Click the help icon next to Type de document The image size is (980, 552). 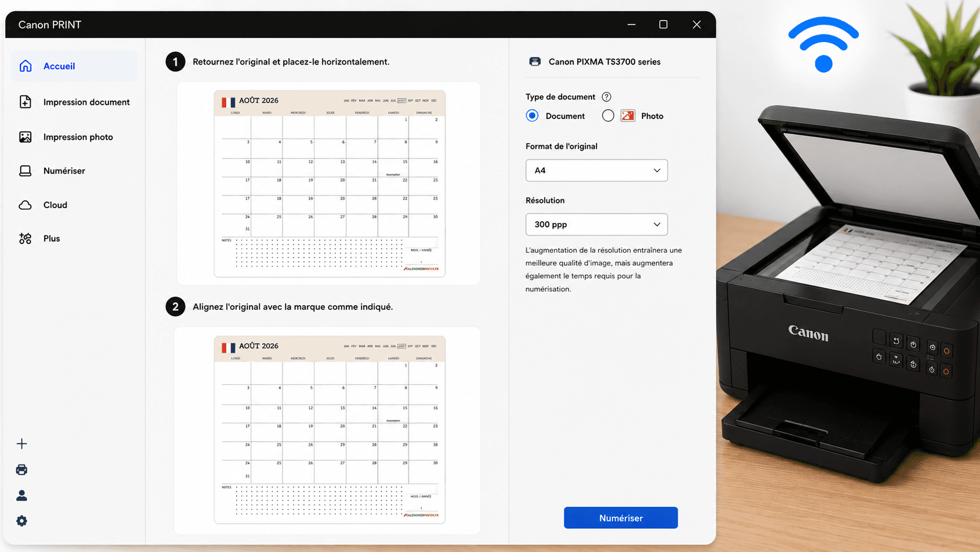coord(607,97)
